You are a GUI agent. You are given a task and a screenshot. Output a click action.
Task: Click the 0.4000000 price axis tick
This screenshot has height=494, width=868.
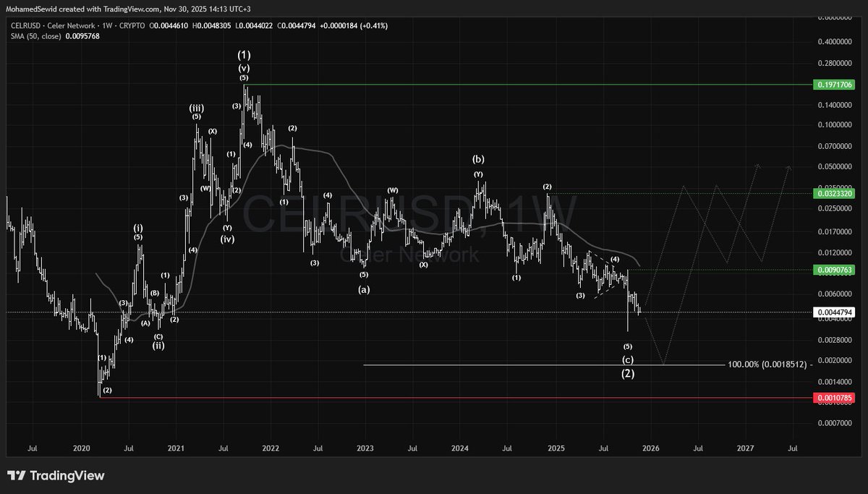(836, 41)
